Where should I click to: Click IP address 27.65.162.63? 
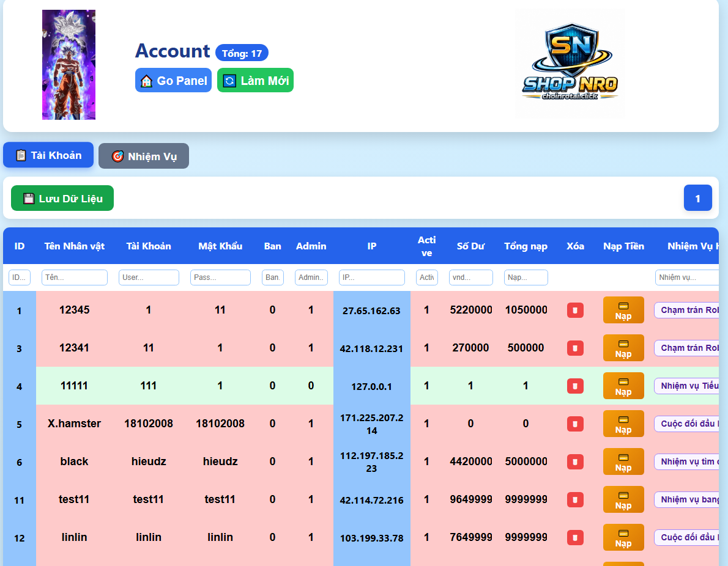371,311
